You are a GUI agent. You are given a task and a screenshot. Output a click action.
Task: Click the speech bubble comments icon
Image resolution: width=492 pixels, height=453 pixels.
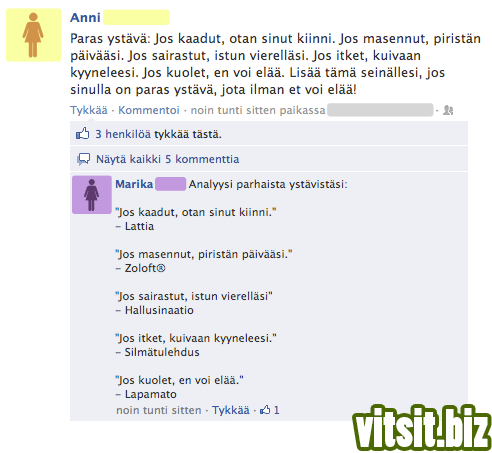click(x=83, y=159)
